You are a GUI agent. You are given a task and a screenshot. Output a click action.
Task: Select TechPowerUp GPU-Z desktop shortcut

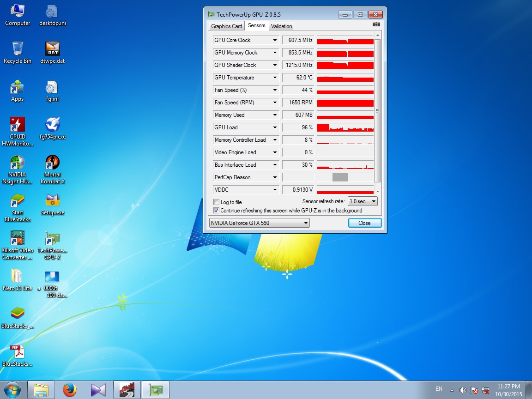coord(53,245)
